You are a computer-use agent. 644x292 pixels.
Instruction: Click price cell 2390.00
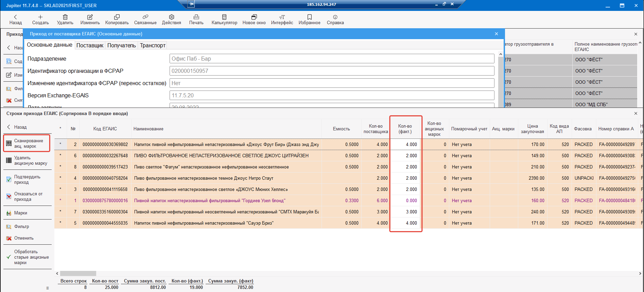pos(533,178)
